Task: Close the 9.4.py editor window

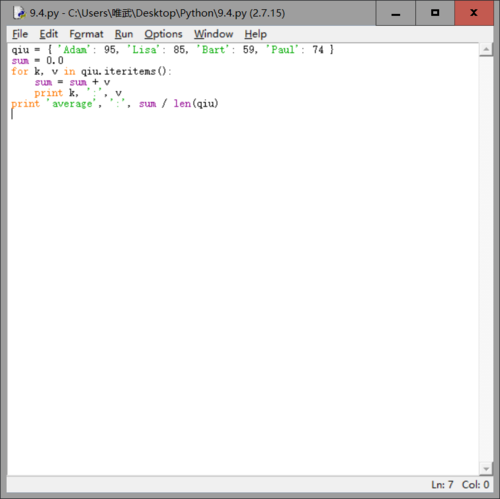Action: coord(474,13)
